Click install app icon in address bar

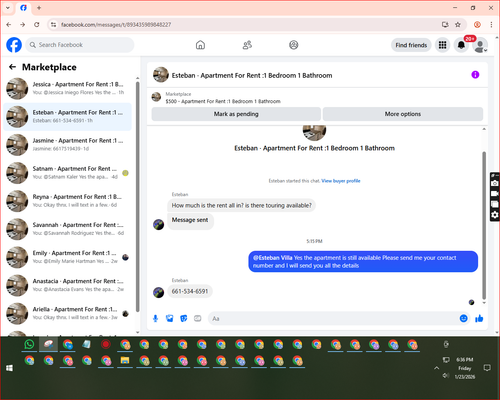(445, 25)
